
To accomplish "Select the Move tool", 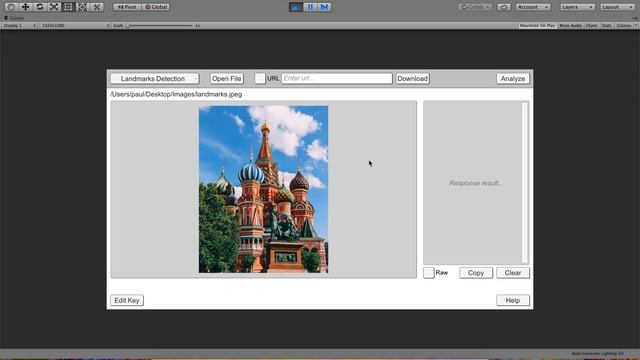I will pos(25,7).
